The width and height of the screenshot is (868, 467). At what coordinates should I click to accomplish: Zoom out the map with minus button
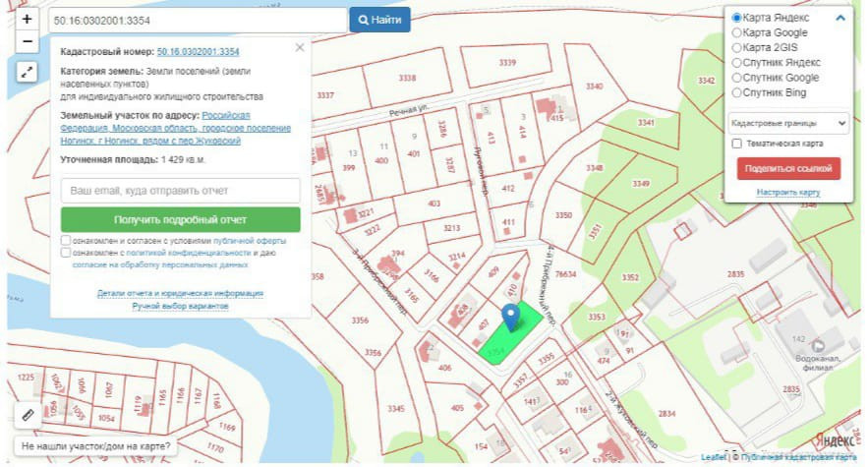[x=27, y=41]
